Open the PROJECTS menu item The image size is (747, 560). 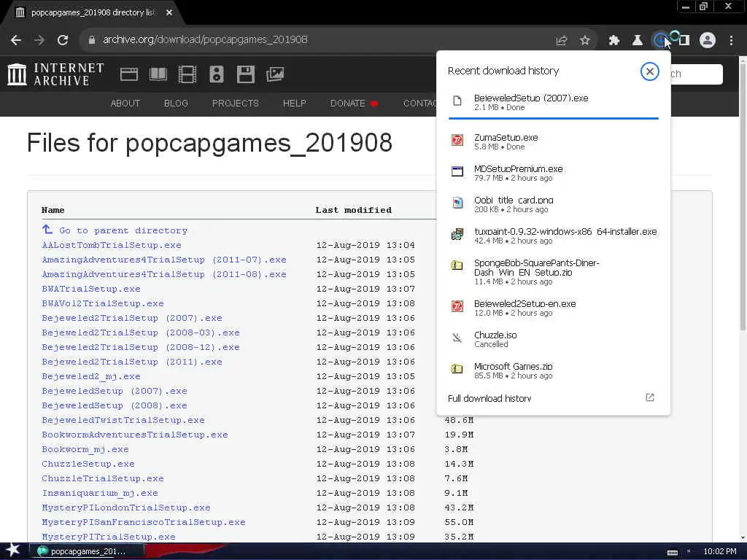point(236,104)
